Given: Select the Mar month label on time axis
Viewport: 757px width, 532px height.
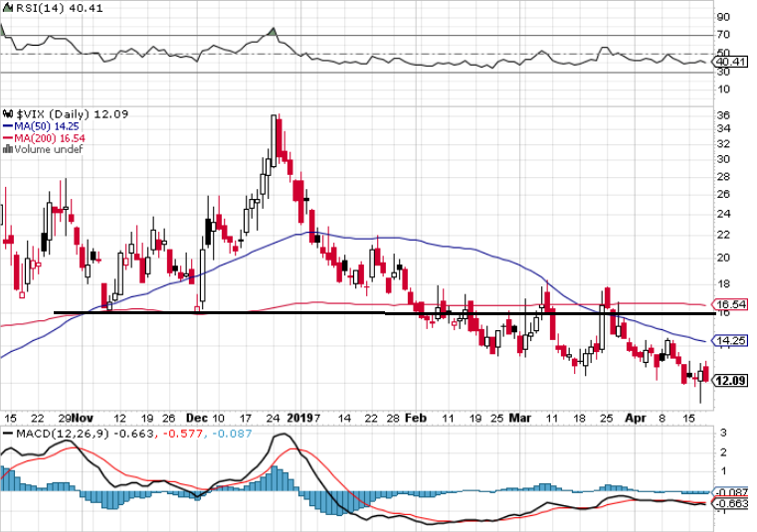Looking at the screenshot, I should 519,419.
